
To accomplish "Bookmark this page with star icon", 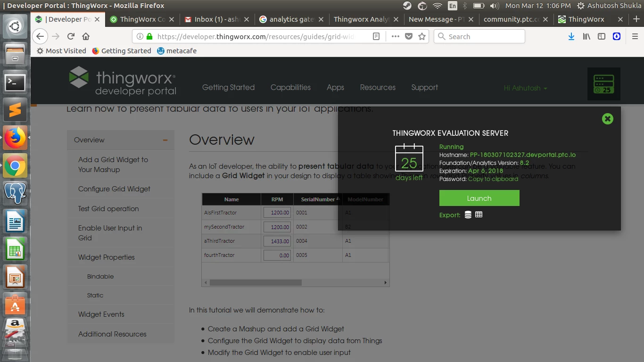I will coord(422,36).
